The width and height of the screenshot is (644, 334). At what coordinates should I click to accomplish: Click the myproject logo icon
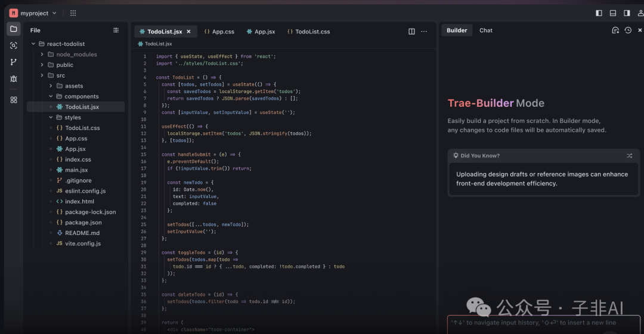coord(14,13)
